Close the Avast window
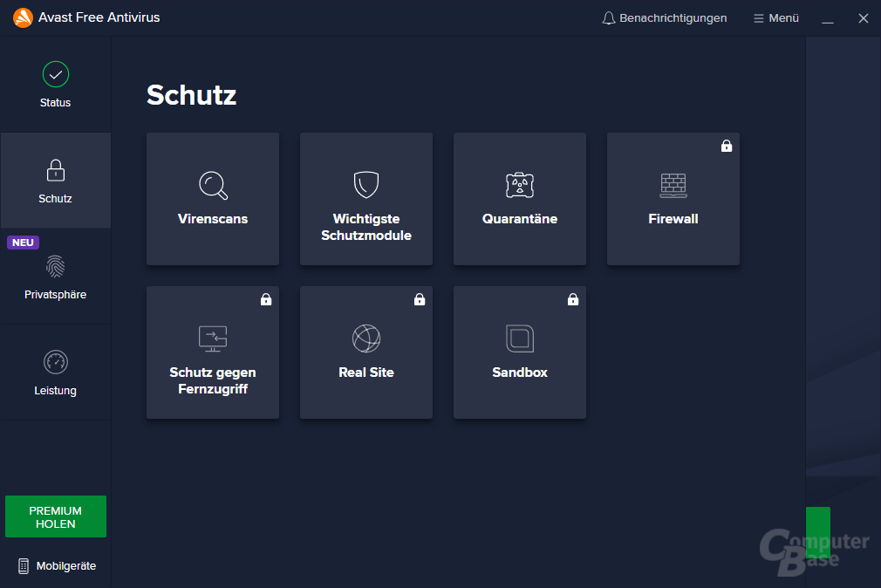 point(864,18)
